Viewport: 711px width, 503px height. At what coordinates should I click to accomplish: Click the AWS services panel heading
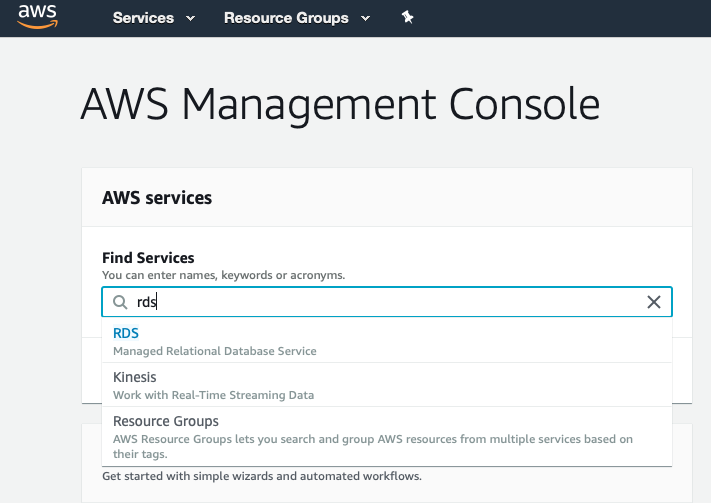[x=157, y=198]
